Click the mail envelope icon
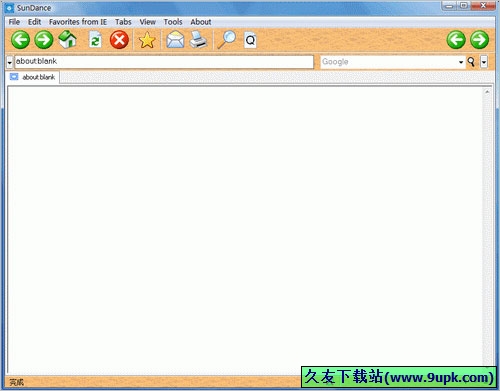The height and width of the screenshot is (391, 500). [x=175, y=40]
